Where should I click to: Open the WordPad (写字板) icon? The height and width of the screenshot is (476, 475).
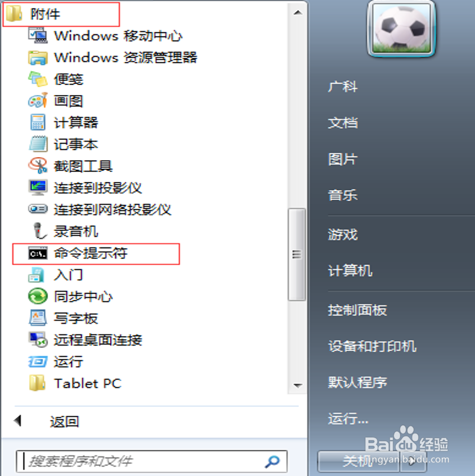[x=38, y=318]
